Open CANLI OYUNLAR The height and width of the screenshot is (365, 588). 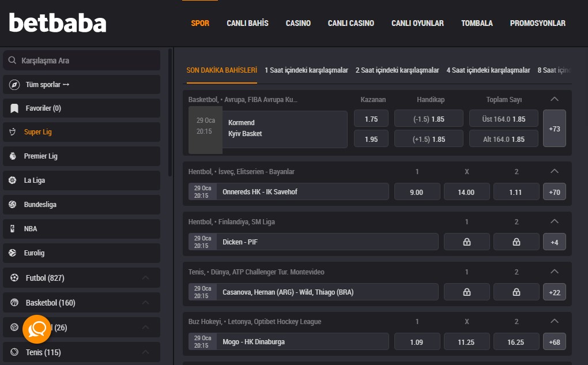417,23
